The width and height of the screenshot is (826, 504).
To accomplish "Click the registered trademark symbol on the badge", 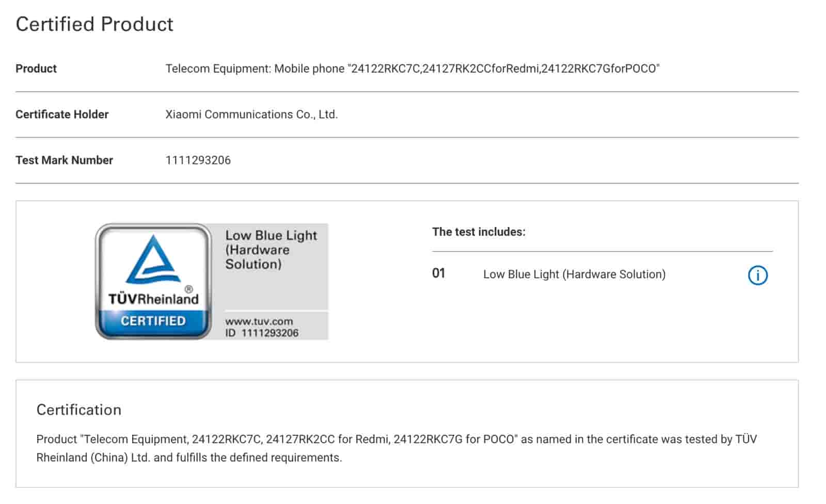I will click(x=189, y=289).
